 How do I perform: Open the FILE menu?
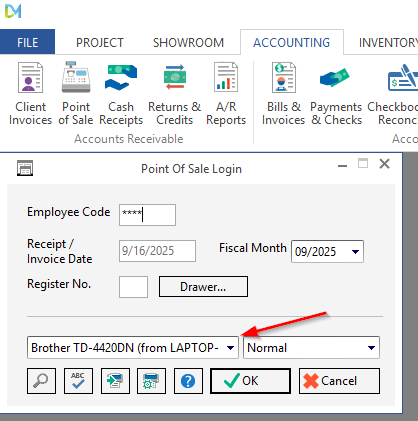click(27, 42)
